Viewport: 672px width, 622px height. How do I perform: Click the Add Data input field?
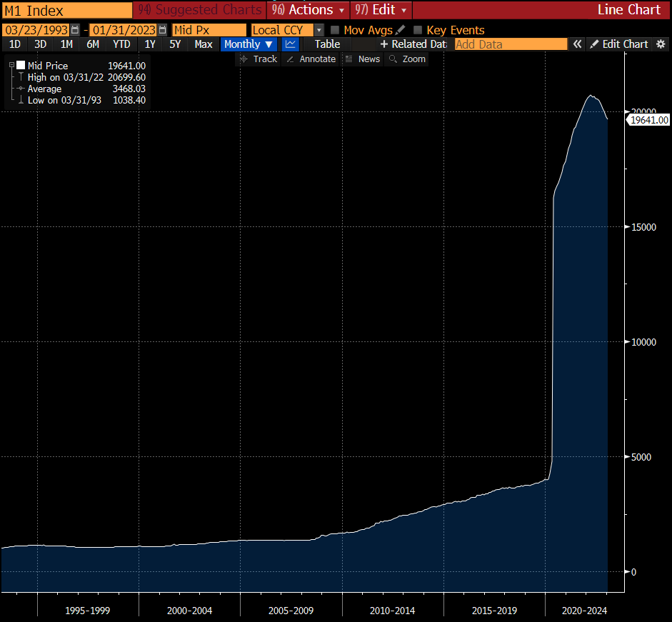click(510, 44)
